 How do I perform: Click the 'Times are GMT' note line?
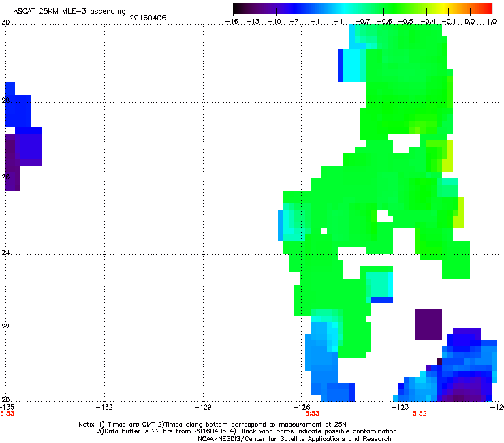212,425
